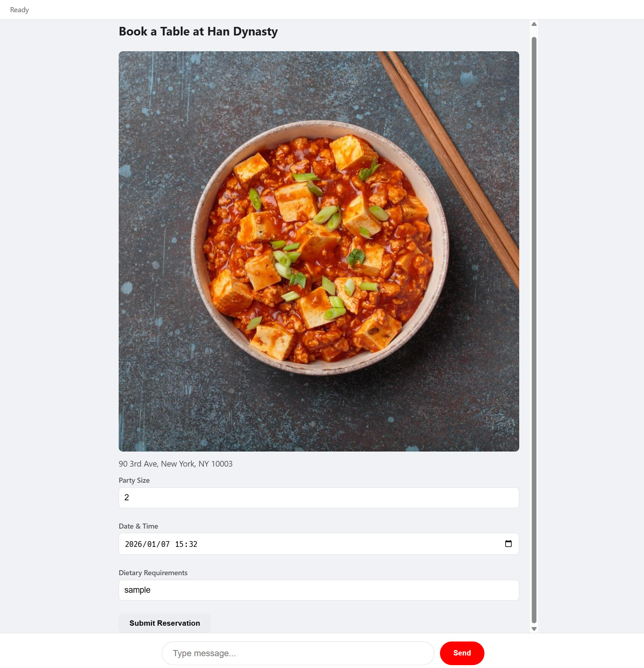Click the Type message chat box
The height and width of the screenshot is (668, 644).
pyautogui.click(x=298, y=653)
